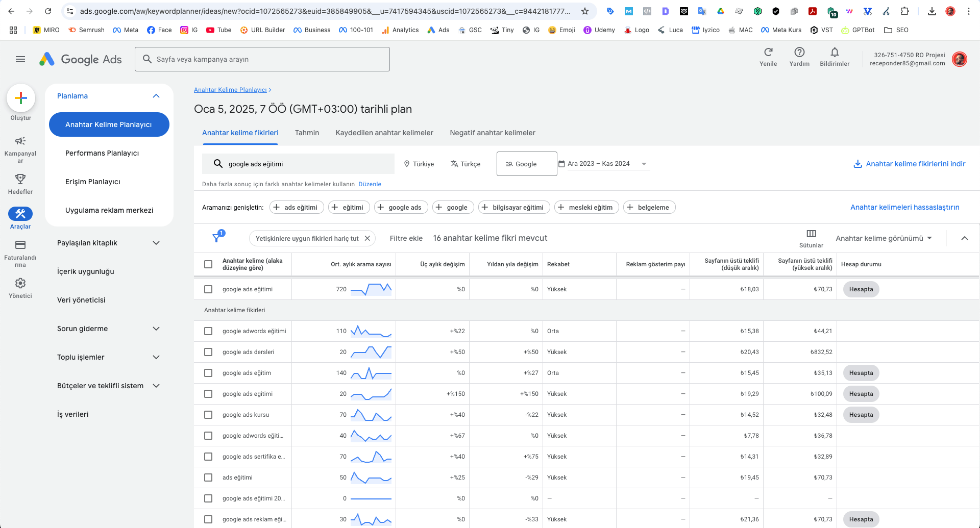Expand Bütçeler ve teklifli sistem
This screenshot has height=528, width=980.
156,386
